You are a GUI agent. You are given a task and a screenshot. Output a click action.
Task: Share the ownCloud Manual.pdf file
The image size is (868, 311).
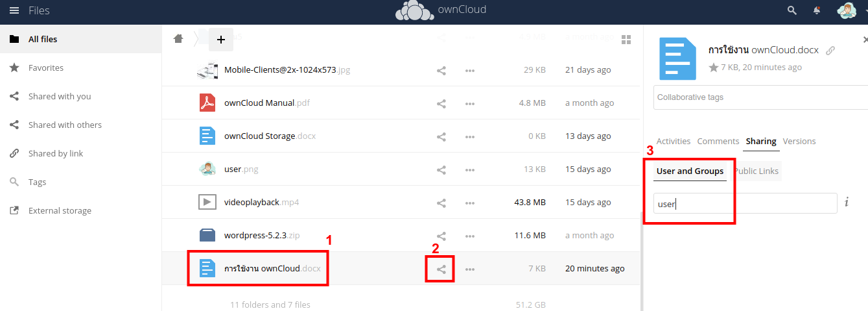coord(441,103)
